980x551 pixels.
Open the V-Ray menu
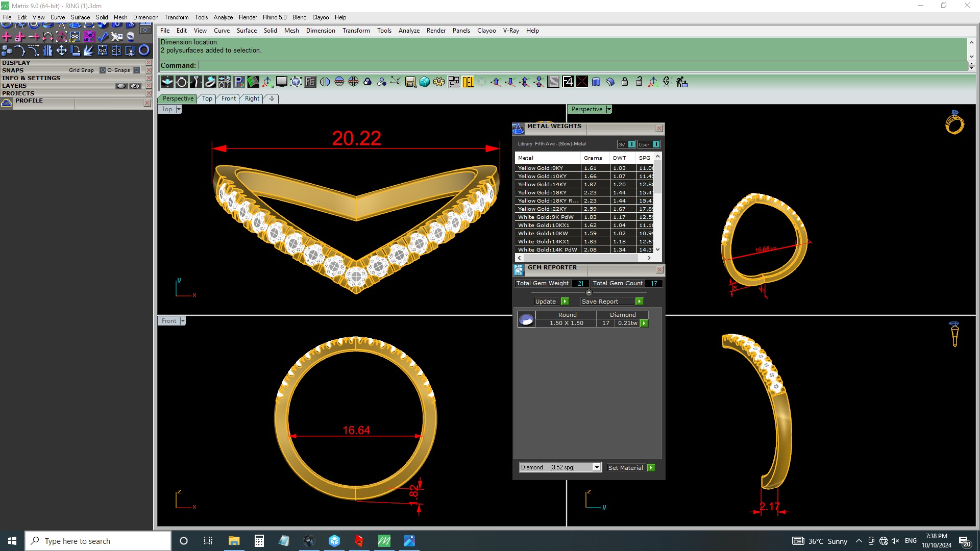pyautogui.click(x=510, y=31)
